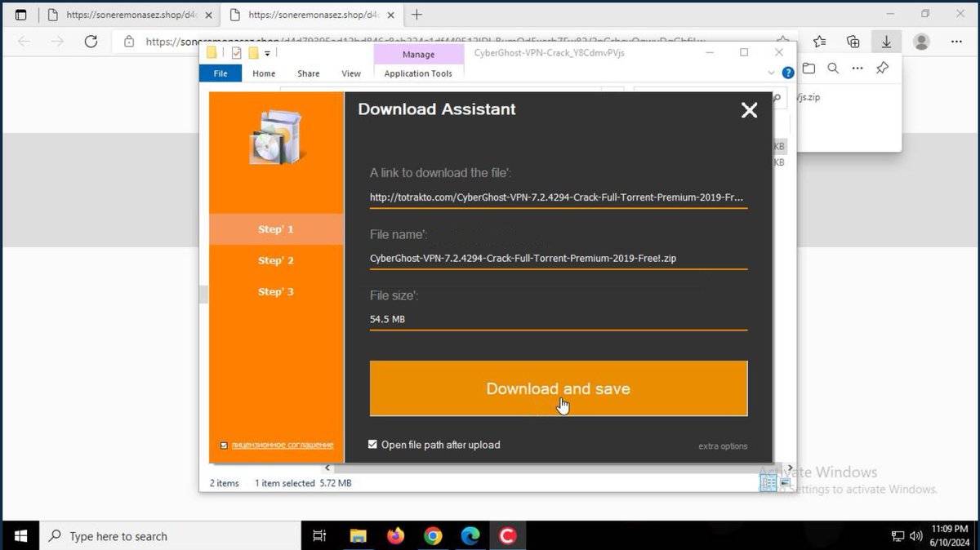Click the horizontal scrollbar left arrow
This screenshot has width=980, height=550.
point(328,468)
